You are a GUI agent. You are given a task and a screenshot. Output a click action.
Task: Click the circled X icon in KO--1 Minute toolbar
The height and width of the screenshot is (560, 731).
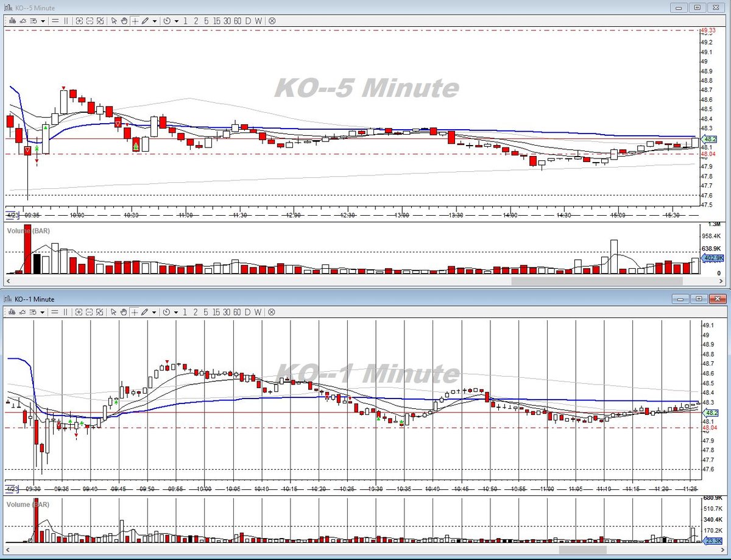click(x=272, y=312)
